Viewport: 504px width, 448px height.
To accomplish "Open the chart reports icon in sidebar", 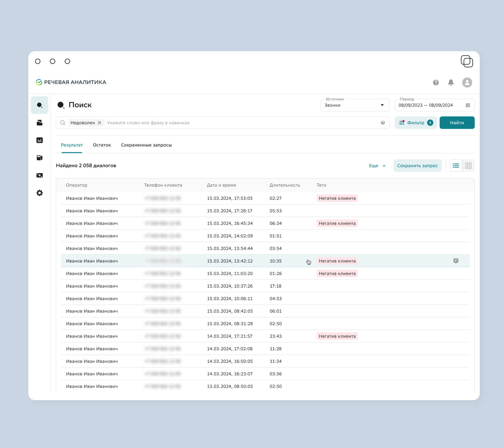I will [x=39, y=140].
